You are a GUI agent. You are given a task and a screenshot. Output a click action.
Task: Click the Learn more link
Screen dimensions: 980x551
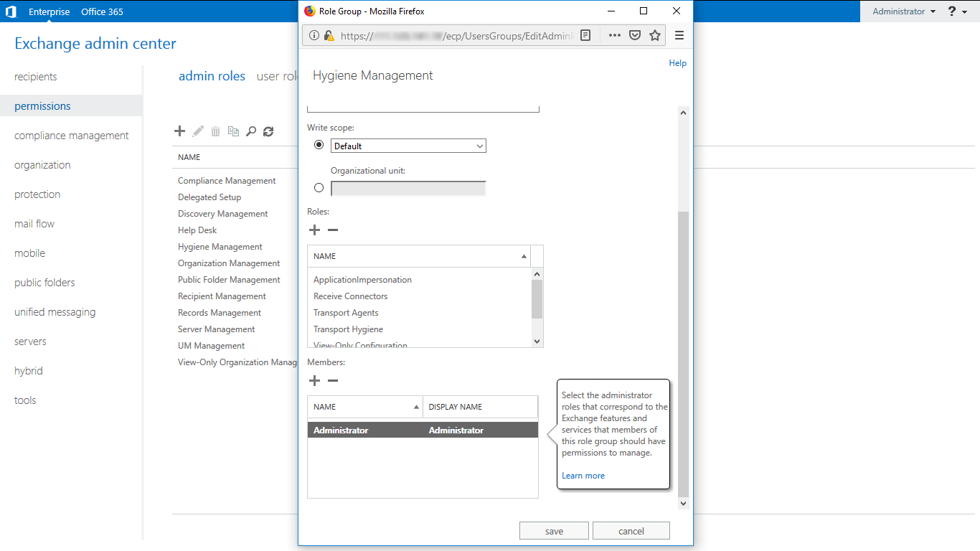point(583,476)
